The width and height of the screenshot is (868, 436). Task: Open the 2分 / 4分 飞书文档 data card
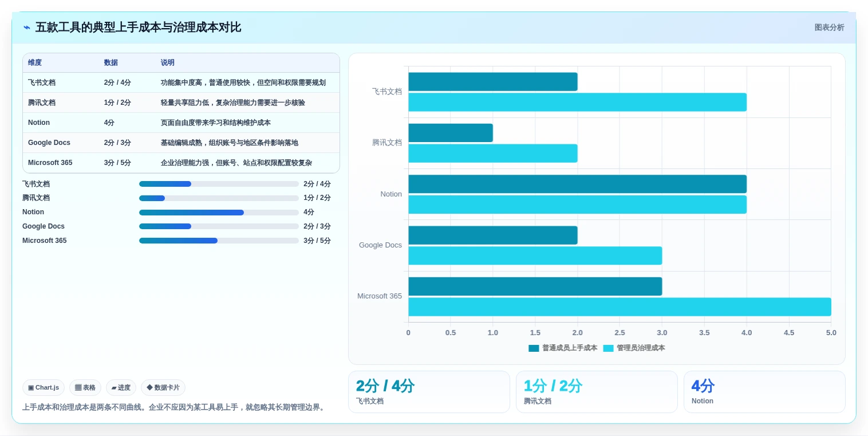tap(429, 392)
